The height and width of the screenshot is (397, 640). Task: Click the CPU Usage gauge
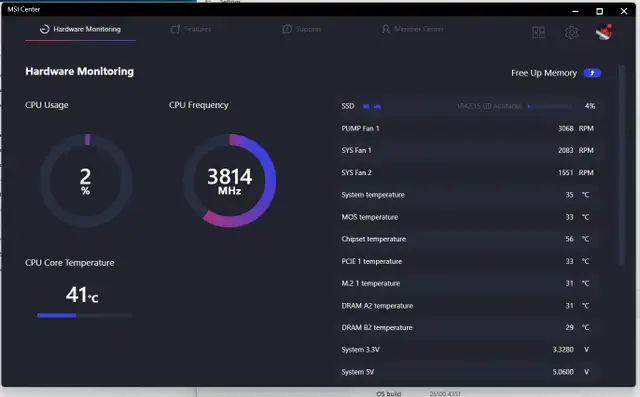tap(86, 180)
